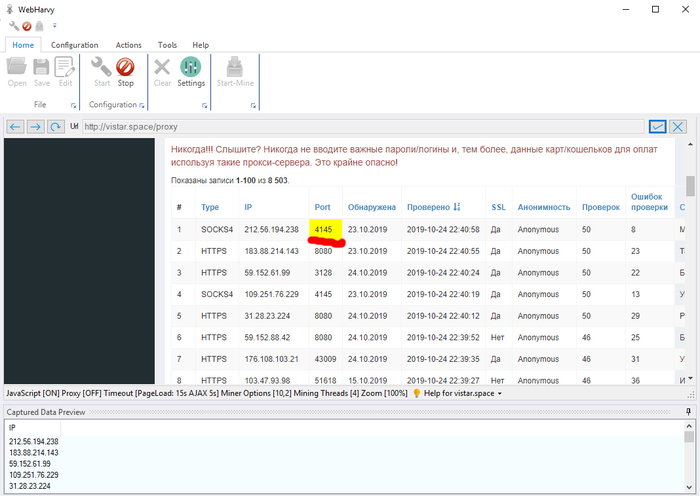
Task: Click the highlighted 4145 port cell
Action: tap(324, 229)
